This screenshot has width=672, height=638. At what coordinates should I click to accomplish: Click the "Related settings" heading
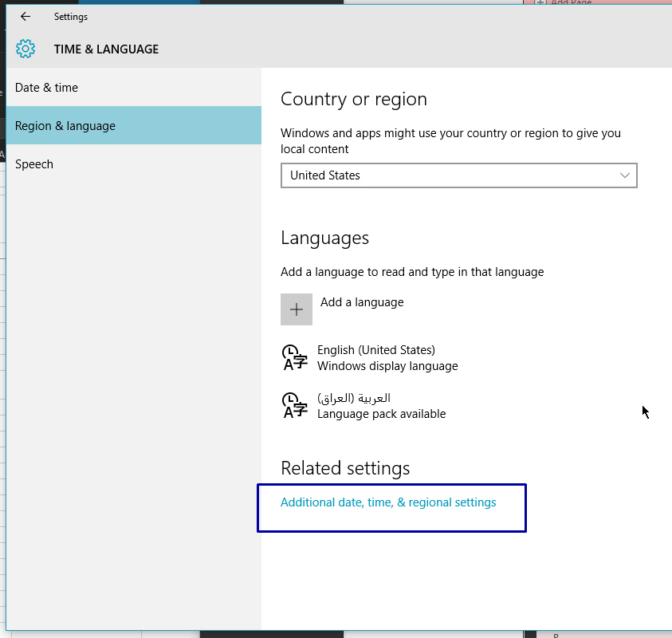coord(345,468)
